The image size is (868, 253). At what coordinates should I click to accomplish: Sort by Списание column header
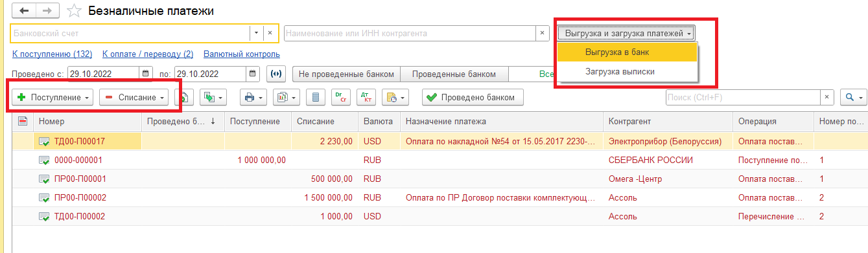click(x=324, y=121)
